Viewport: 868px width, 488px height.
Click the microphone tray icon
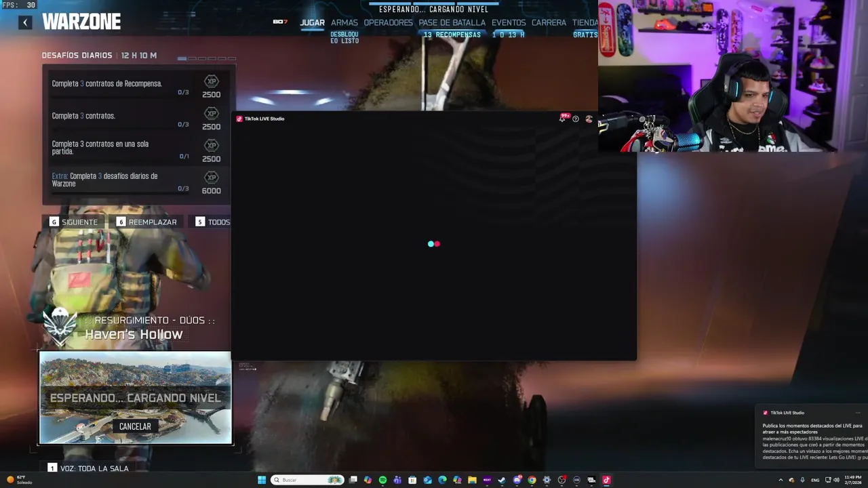coord(803,480)
